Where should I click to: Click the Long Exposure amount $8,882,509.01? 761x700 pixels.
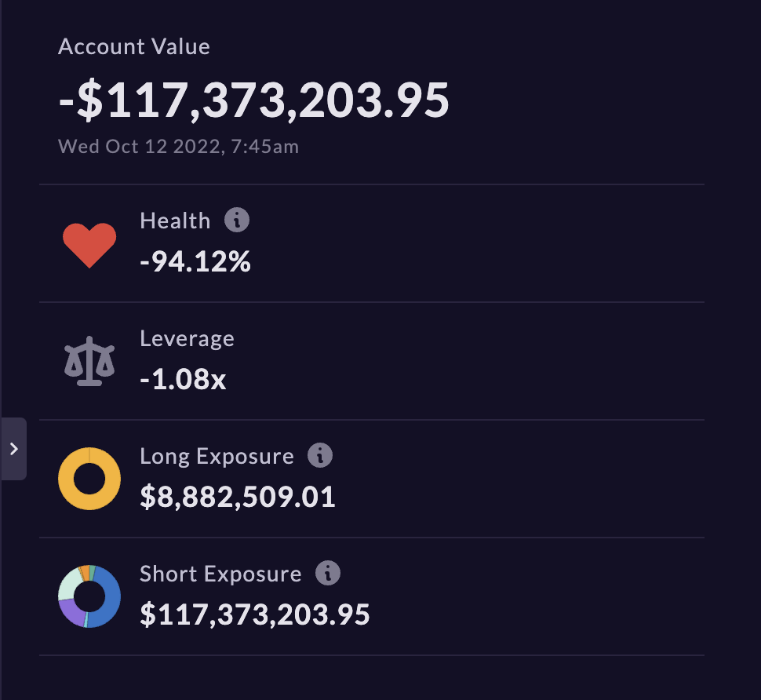(x=238, y=497)
